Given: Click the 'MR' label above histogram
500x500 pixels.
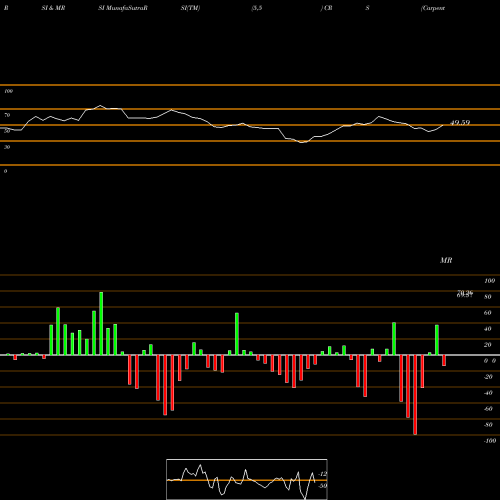Looking at the screenshot, I should (446, 260).
